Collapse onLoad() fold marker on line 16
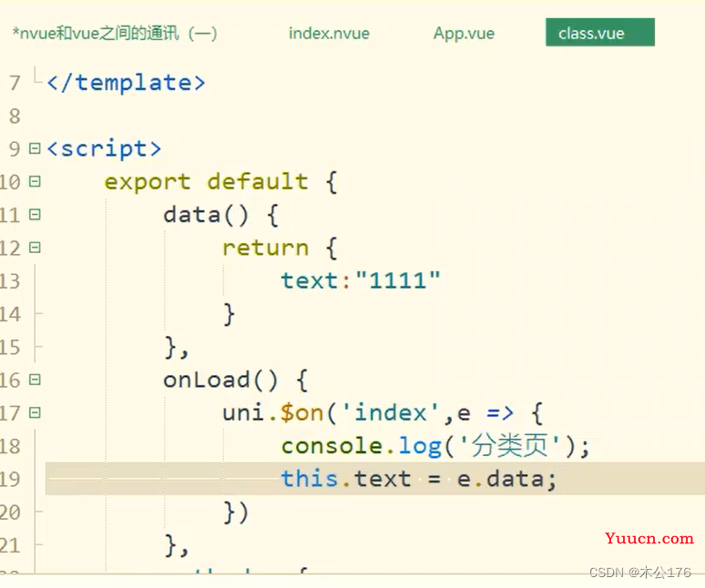 click(x=35, y=380)
